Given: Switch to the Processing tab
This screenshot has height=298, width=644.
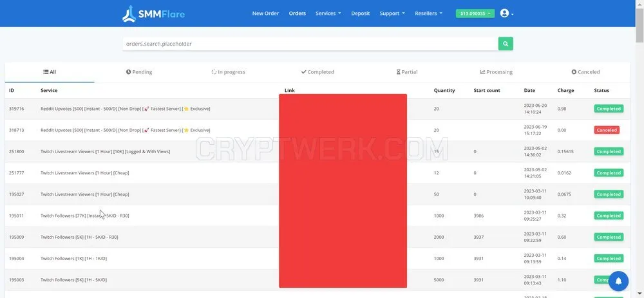Looking at the screenshot, I should click(x=496, y=72).
